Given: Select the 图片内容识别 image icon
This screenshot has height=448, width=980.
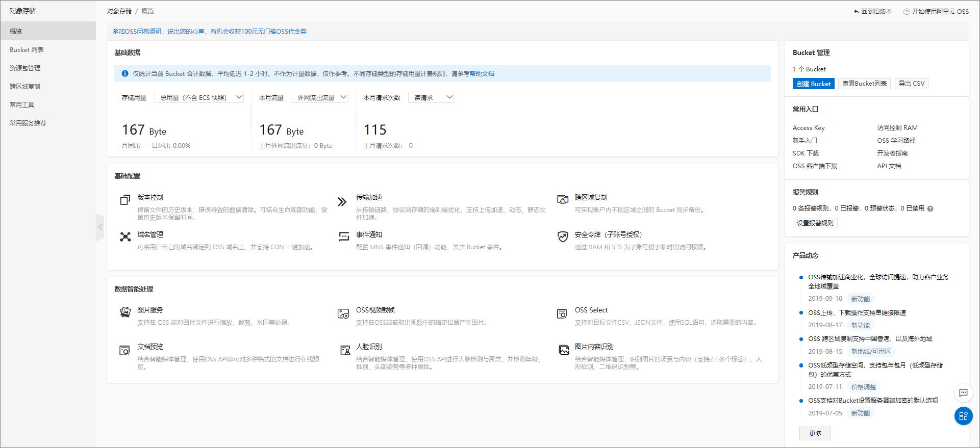Looking at the screenshot, I should (564, 350).
